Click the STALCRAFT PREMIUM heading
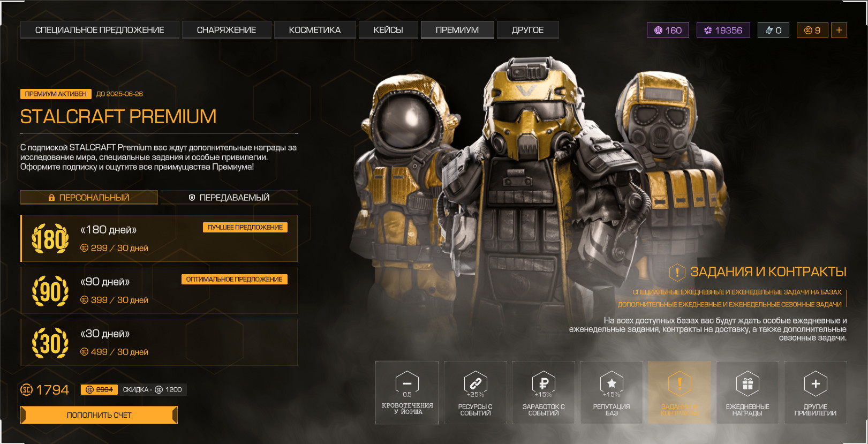The image size is (868, 444). click(118, 116)
